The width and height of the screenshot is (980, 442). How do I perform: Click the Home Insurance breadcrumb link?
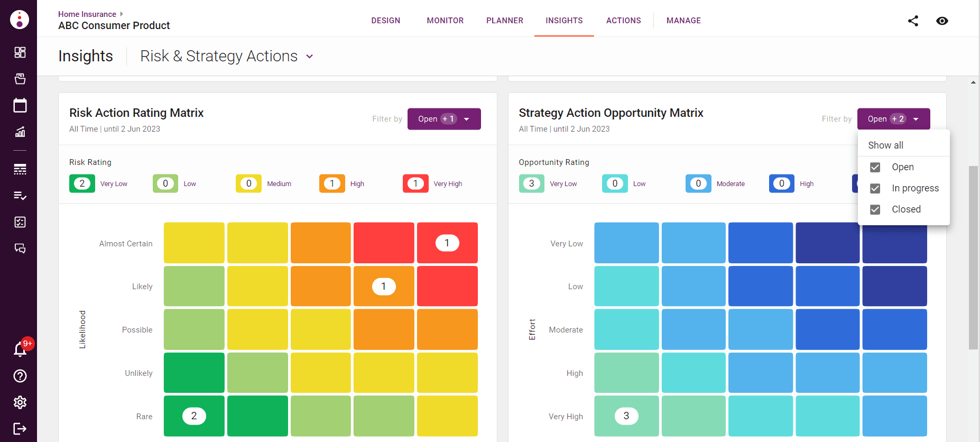[87, 14]
